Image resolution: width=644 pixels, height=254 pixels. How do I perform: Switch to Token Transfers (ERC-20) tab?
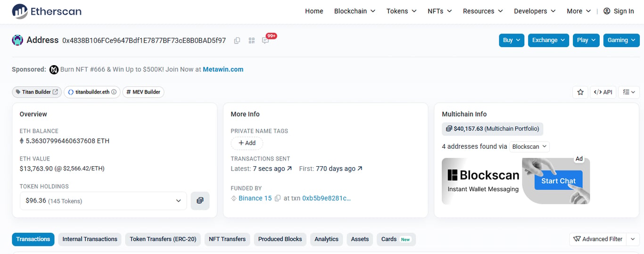(x=163, y=239)
